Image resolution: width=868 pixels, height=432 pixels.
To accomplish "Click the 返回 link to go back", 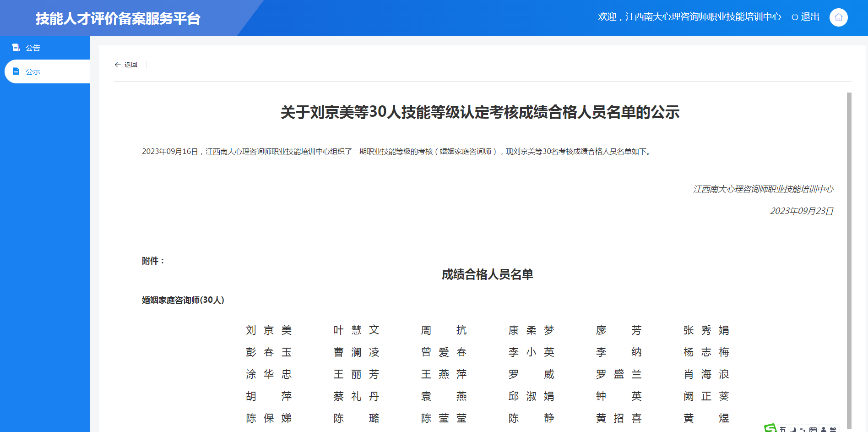I will pyautogui.click(x=131, y=65).
